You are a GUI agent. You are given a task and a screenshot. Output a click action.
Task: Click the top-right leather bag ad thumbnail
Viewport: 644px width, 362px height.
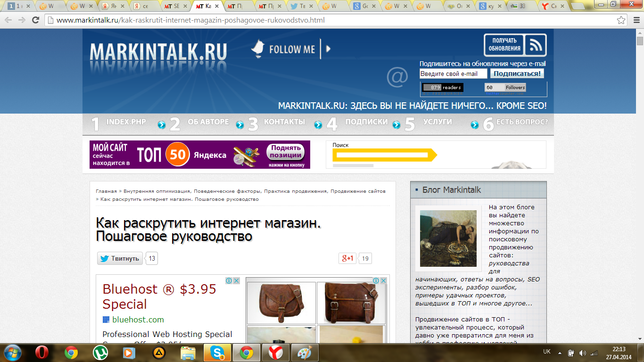pos(351,303)
